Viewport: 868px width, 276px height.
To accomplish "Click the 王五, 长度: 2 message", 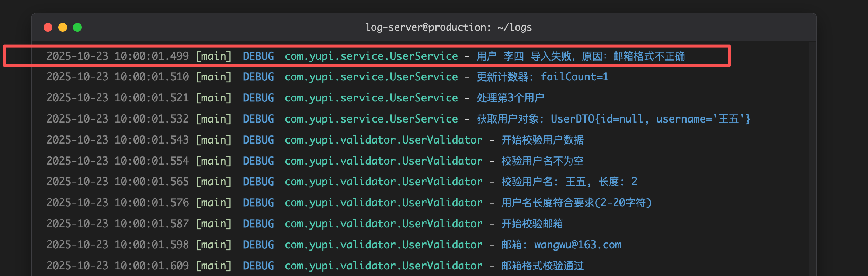I will pos(601,182).
